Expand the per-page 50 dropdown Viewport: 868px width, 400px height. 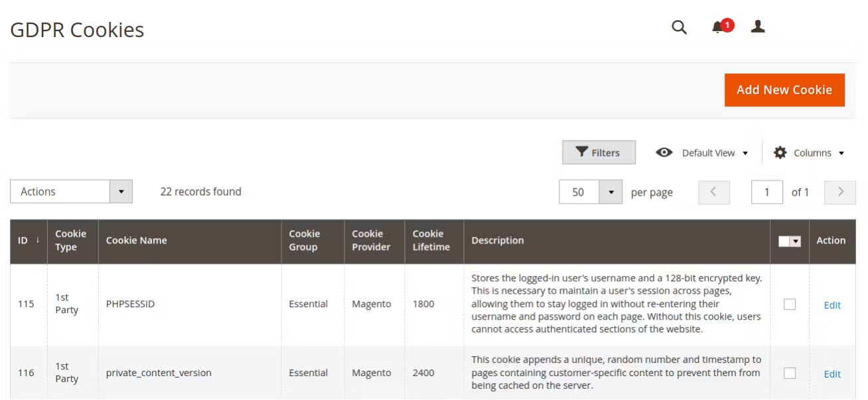(x=611, y=191)
